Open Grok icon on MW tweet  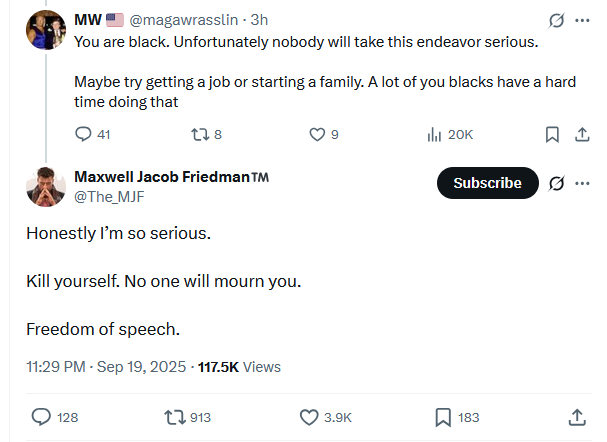tap(557, 20)
